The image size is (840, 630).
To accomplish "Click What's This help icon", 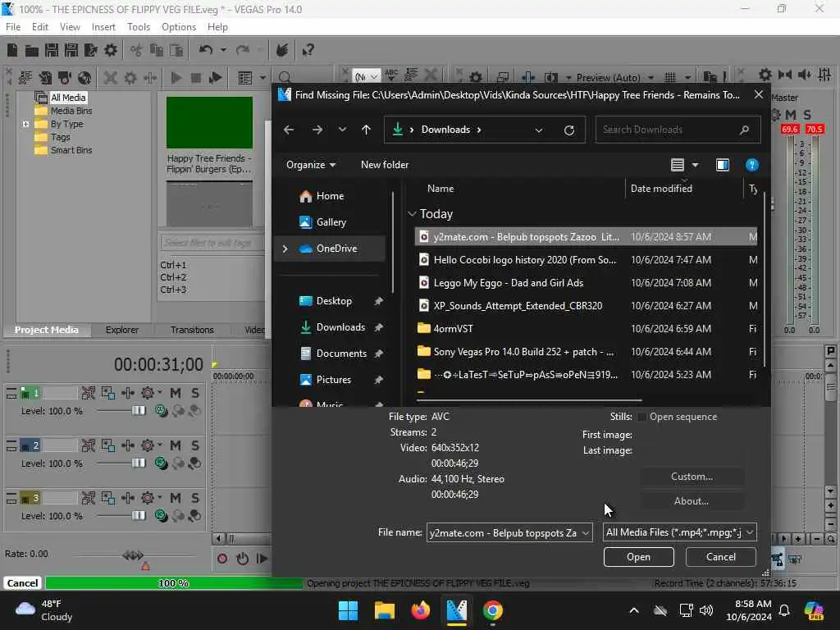I will 308,50.
